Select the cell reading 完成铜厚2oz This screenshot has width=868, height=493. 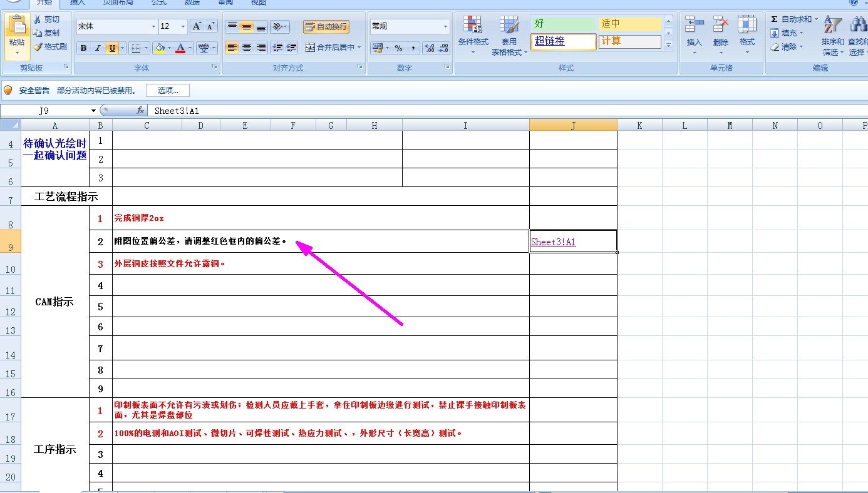pyautogui.click(x=321, y=218)
